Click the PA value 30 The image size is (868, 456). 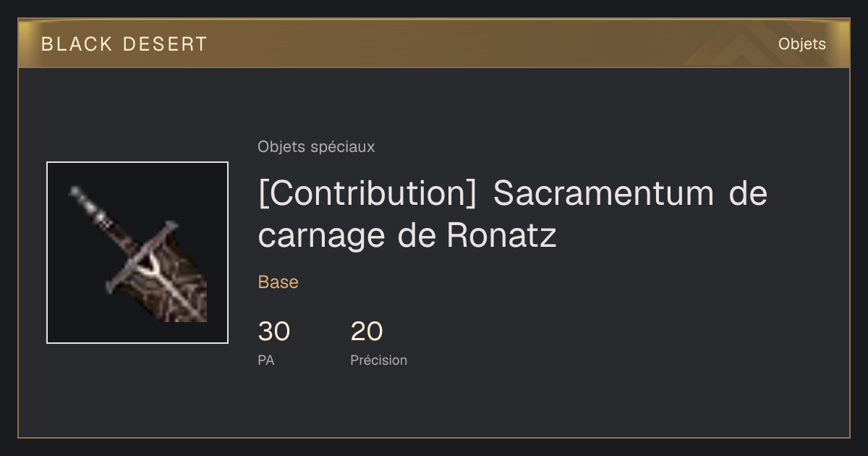click(274, 332)
